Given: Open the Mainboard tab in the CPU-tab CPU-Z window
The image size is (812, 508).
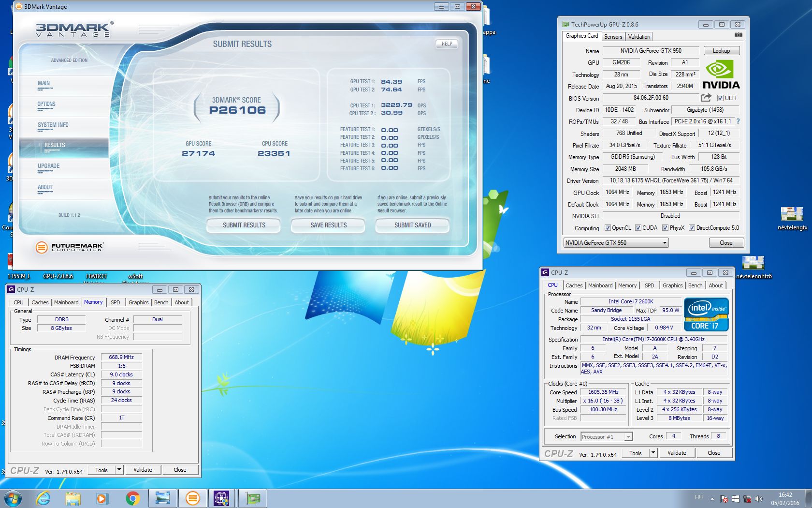Looking at the screenshot, I should pos(600,285).
